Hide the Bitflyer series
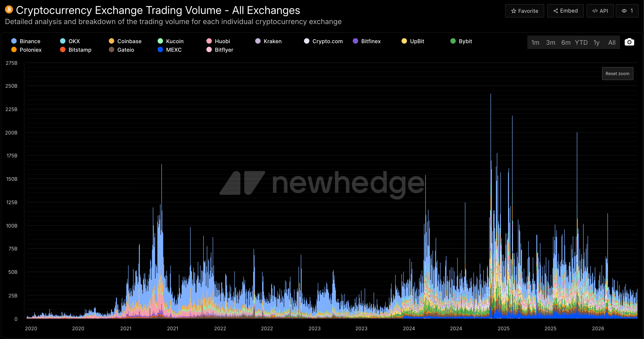Image resolution: width=644 pixels, height=339 pixels. [x=220, y=50]
